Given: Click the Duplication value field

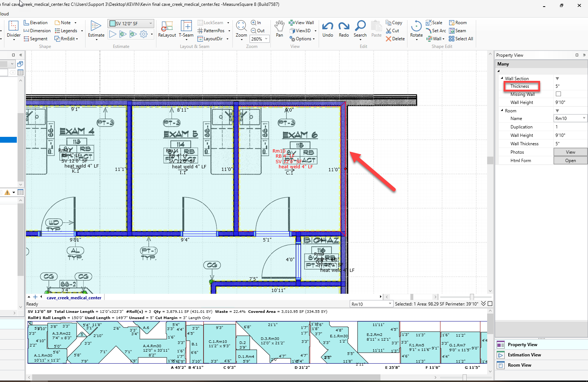Looking at the screenshot, I should click(570, 127).
